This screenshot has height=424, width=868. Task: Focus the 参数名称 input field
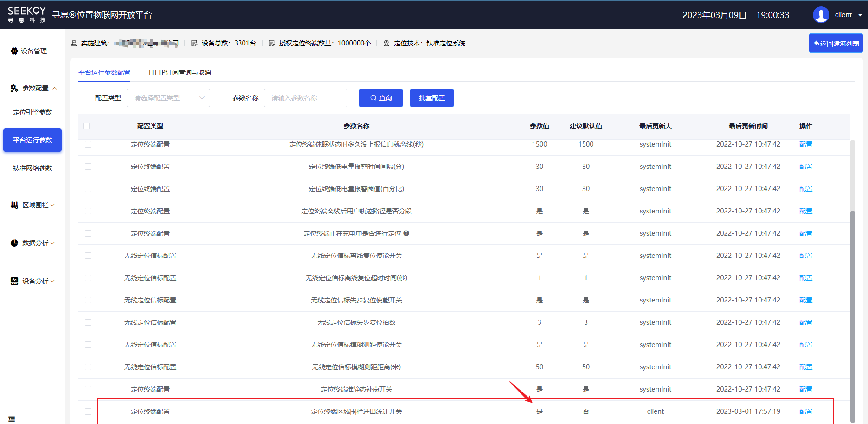coord(306,98)
